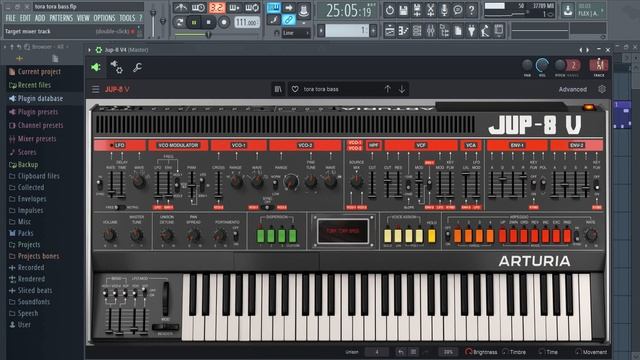The height and width of the screenshot is (360, 640).
Task: Add new pattern with plus button
Action: [373, 31]
